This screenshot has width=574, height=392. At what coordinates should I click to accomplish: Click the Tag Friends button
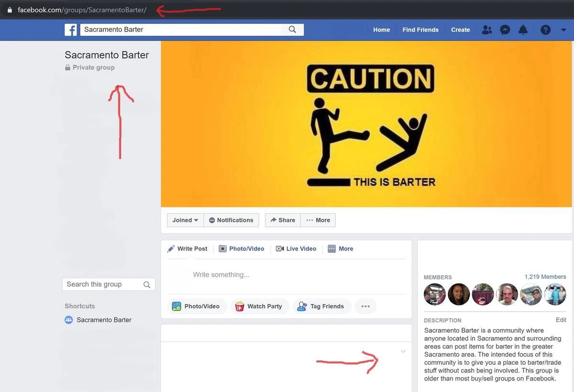(x=321, y=306)
